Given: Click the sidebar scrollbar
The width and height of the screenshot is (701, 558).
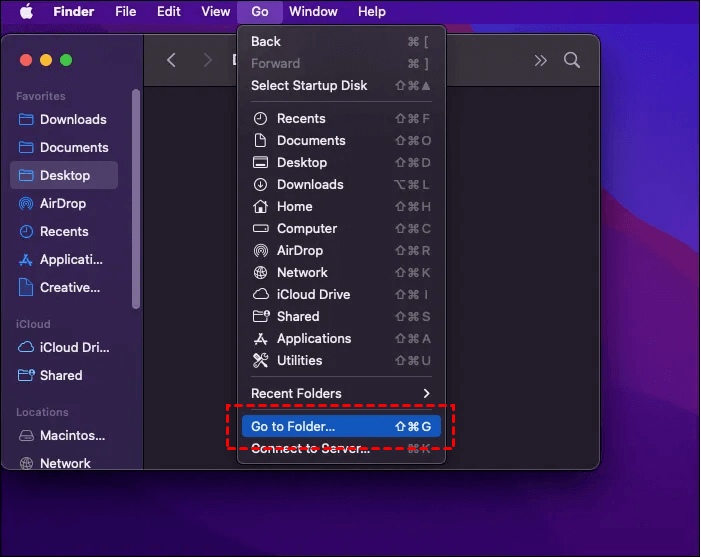Looking at the screenshot, I should (x=136, y=199).
